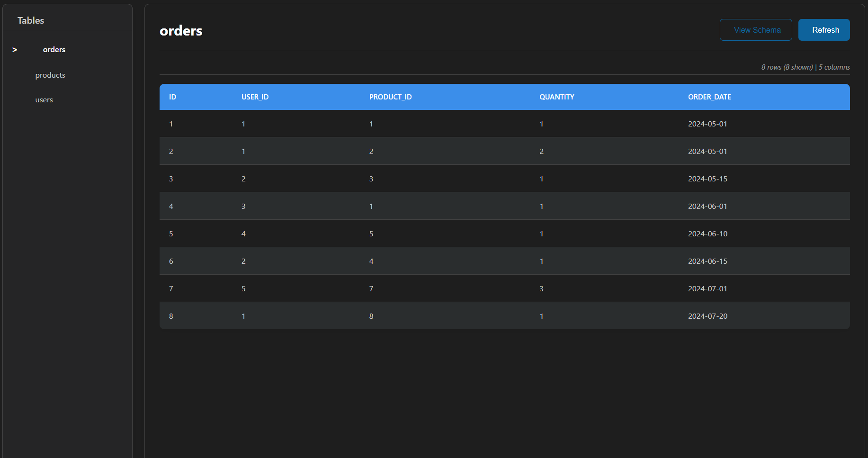The width and height of the screenshot is (868, 458).
Task: Expand the orders table entry
Action: click(x=15, y=49)
